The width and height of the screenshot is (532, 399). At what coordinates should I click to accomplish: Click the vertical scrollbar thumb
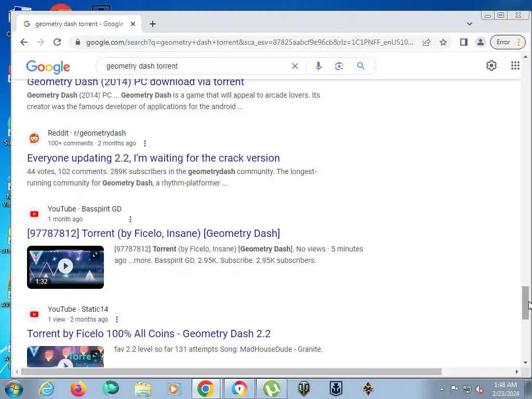[x=525, y=303]
